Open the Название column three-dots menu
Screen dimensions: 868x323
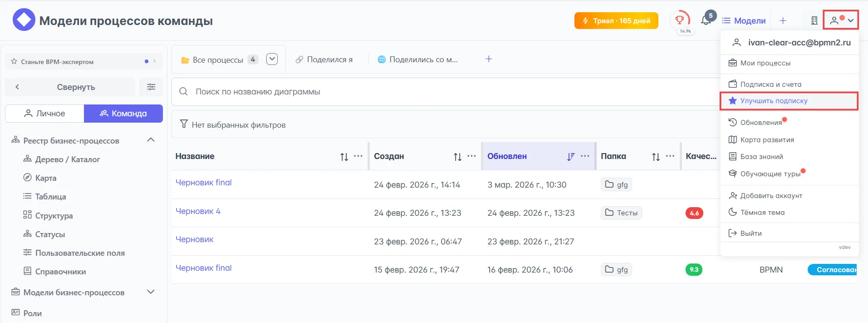(x=358, y=156)
